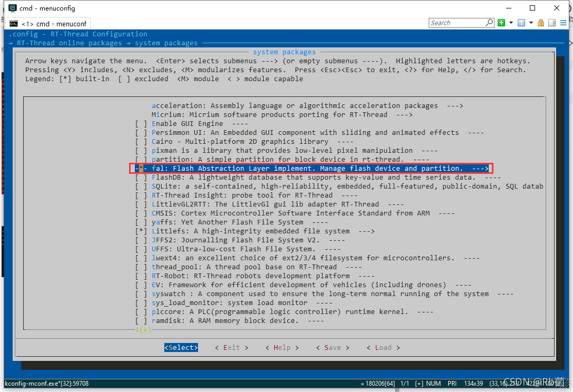Click the PRI indicator in status bar
The height and width of the screenshot is (392, 573).
(452, 383)
